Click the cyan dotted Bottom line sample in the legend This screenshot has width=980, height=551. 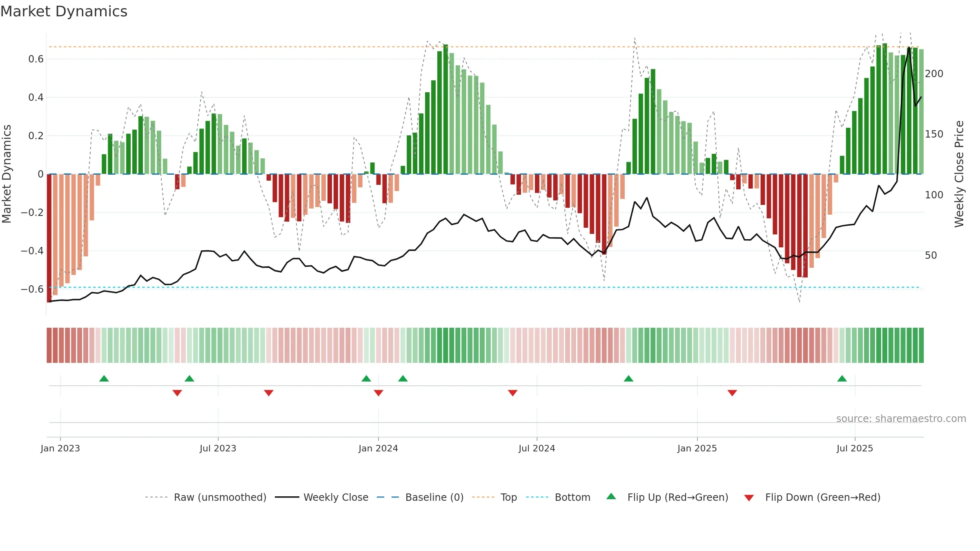[537, 497]
